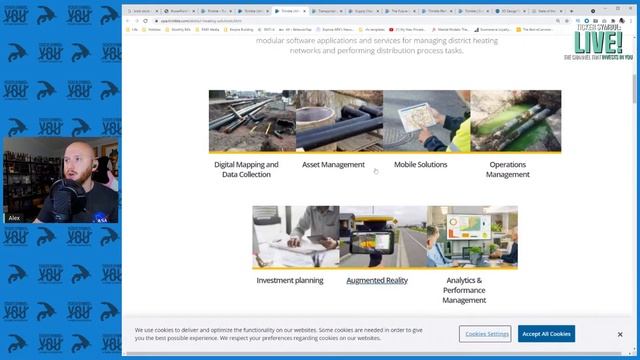This screenshot has width=640, height=360.
Task: Click the tablet map photo thumbnail
Action: coord(427,121)
